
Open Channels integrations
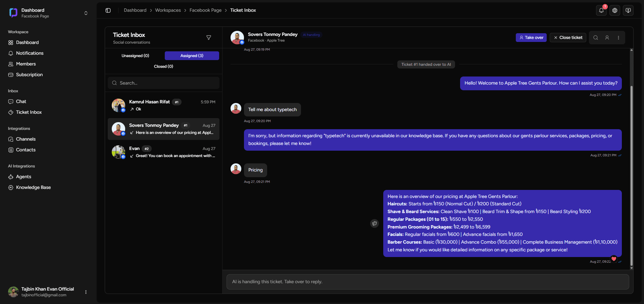(x=26, y=139)
